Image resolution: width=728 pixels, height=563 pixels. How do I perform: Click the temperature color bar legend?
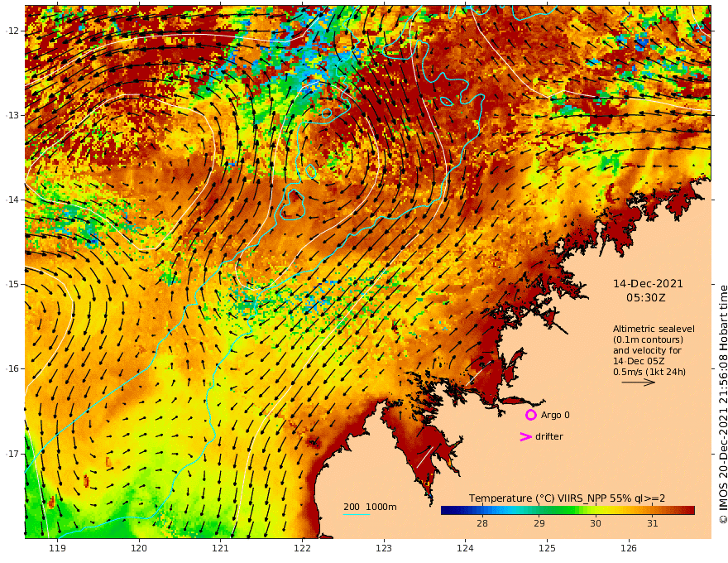[x=568, y=510]
